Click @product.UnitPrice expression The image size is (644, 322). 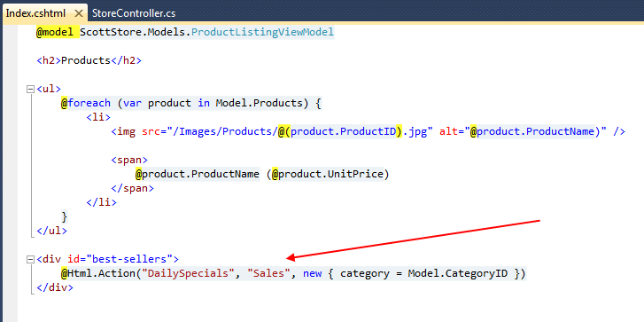click(x=328, y=175)
